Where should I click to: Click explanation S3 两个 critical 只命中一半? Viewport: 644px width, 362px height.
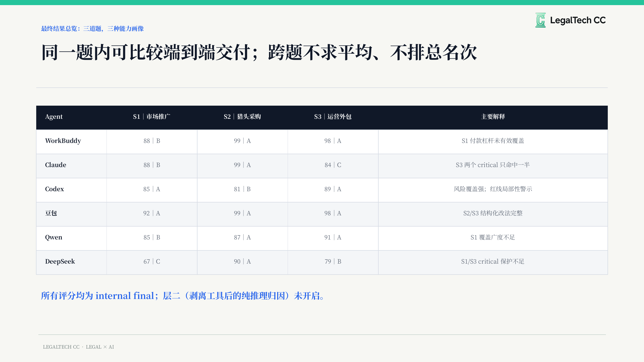point(493,165)
